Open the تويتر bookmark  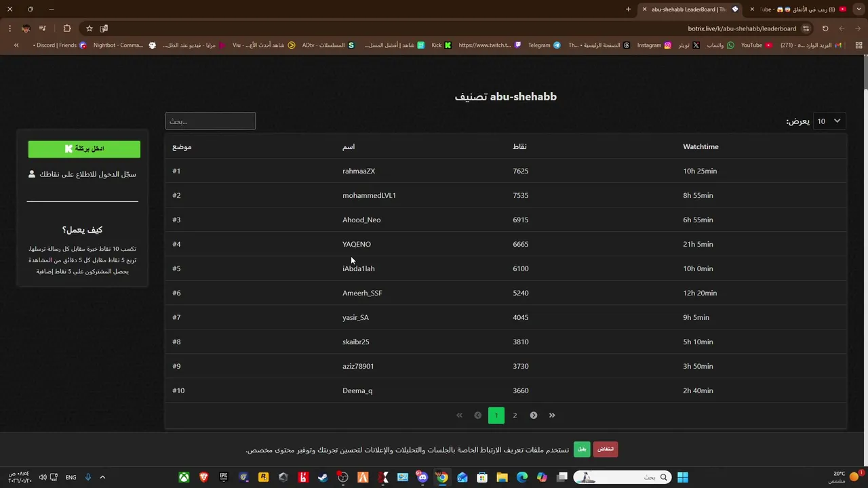point(689,45)
